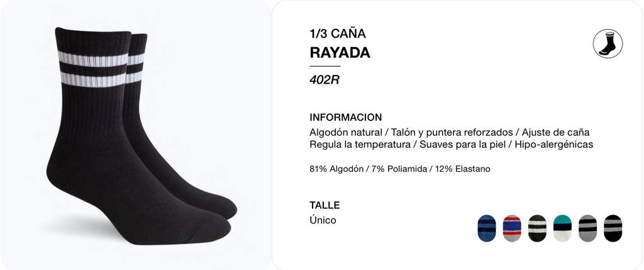644x270 pixels.
Task: Select the teal, navy and white swatch
Action: tap(562, 228)
